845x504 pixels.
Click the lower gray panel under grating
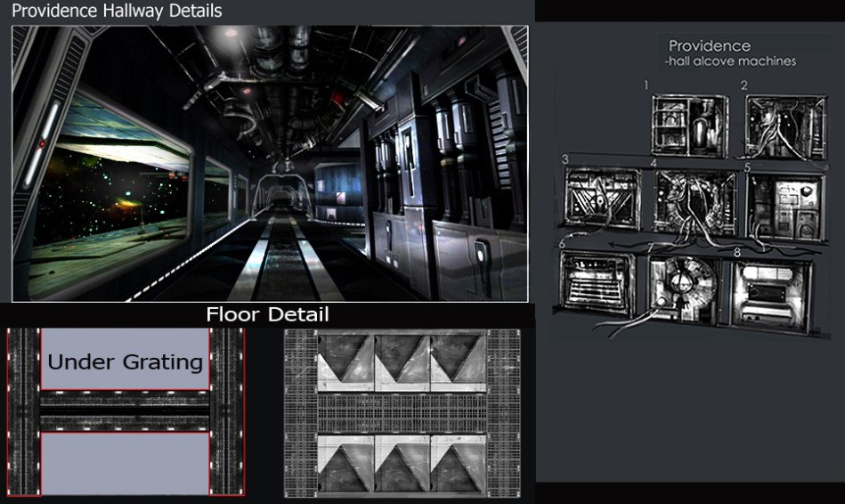pos(125,462)
